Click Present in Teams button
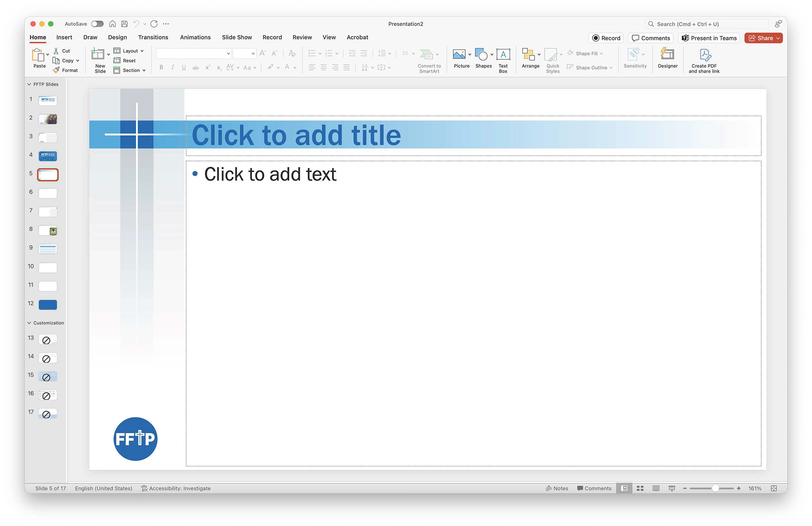Image resolution: width=812 pixels, height=526 pixels. click(x=709, y=38)
